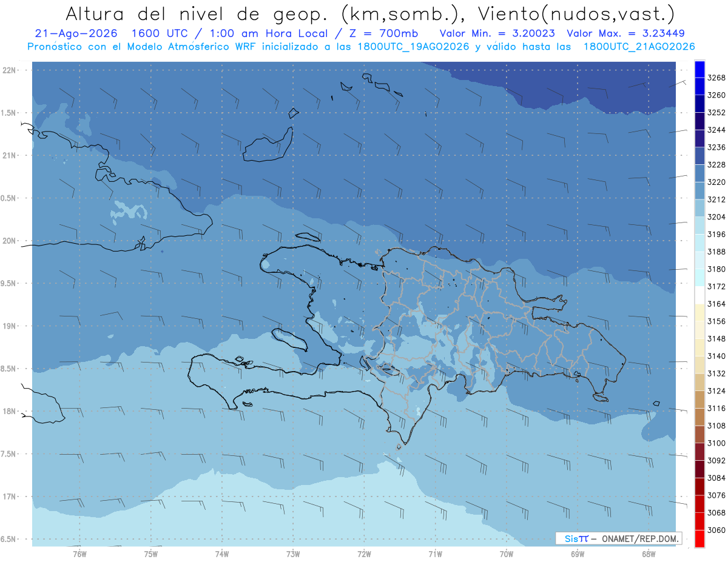
Task: Click the 18N latitude tick label
Action: pos(10,412)
